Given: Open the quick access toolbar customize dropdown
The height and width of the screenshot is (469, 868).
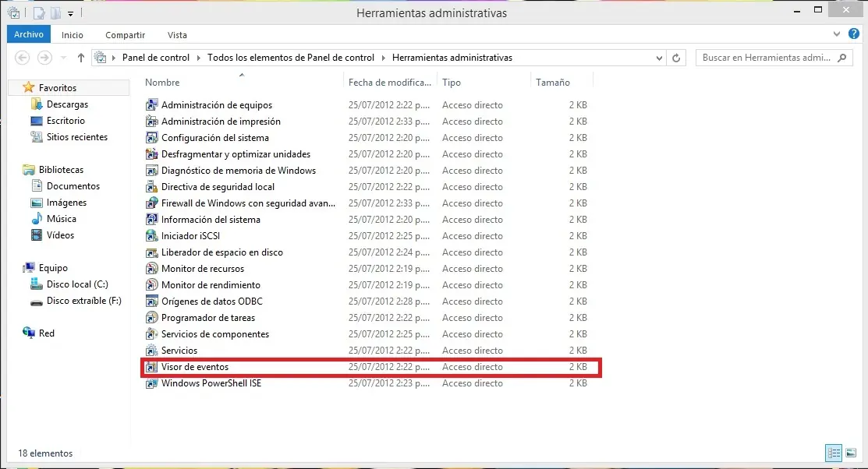Looking at the screenshot, I should pyautogui.click(x=70, y=13).
